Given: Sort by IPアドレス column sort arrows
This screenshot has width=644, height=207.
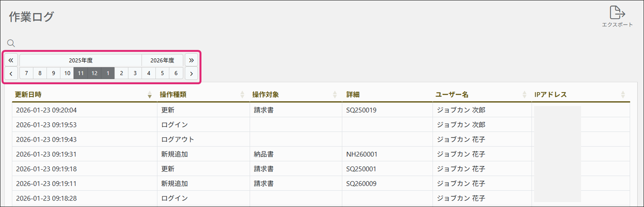Looking at the screenshot, I should coord(623,95).
